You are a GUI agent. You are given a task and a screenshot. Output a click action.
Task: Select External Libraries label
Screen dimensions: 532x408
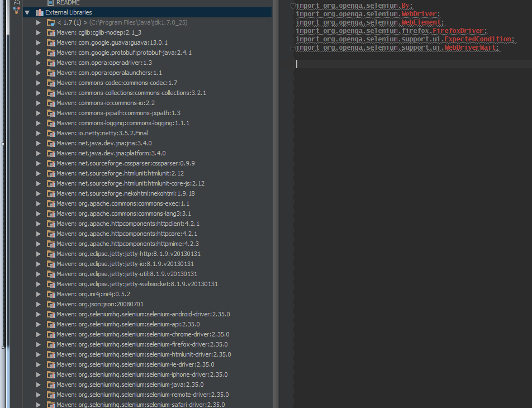point(69,12)
